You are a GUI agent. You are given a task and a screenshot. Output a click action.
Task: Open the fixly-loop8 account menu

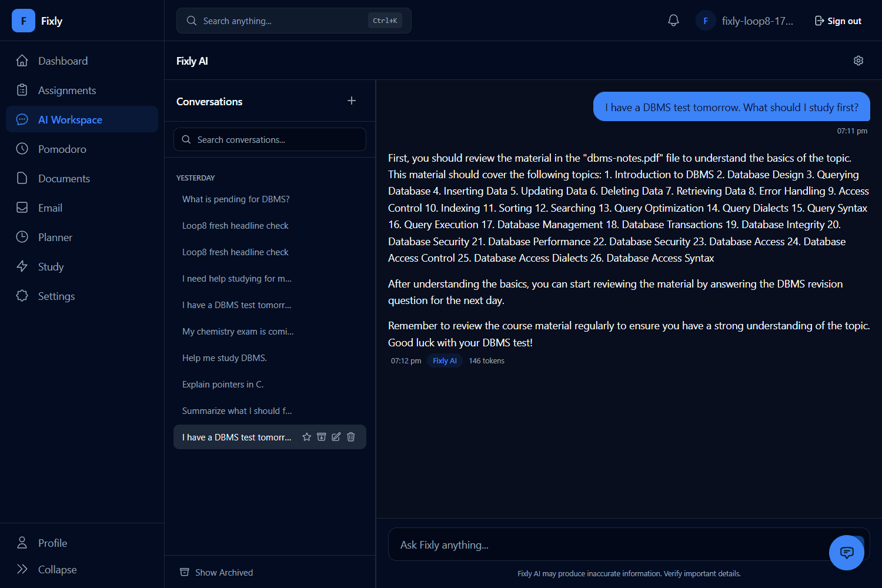pyautogui.click(x=744, y=21)
